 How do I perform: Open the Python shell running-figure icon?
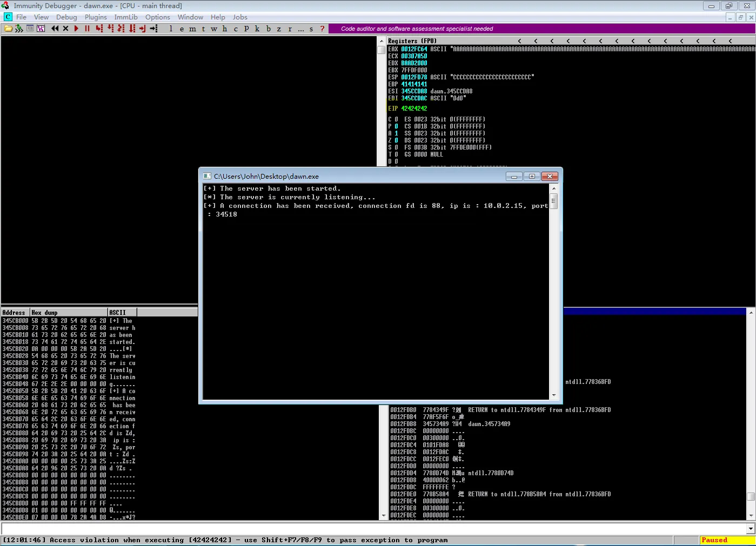click(x=19, y=29)
